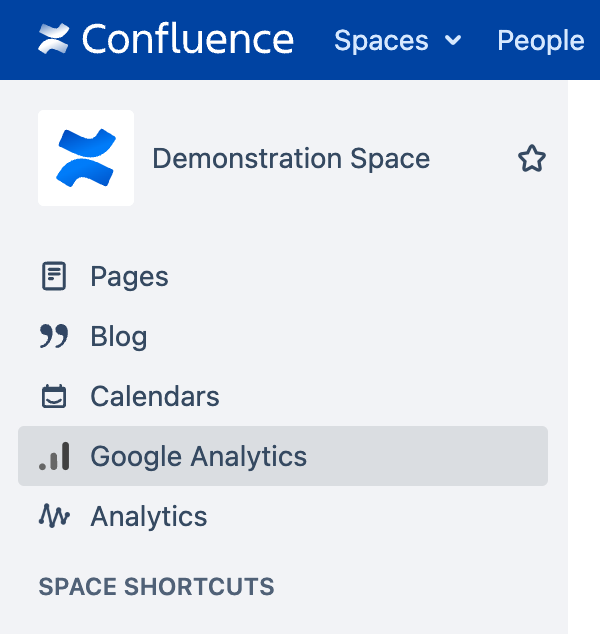The image size is (600, 634).
Task: Open the Calendars sidebar label
Action: pyautogui.click(x=155, y=396)
